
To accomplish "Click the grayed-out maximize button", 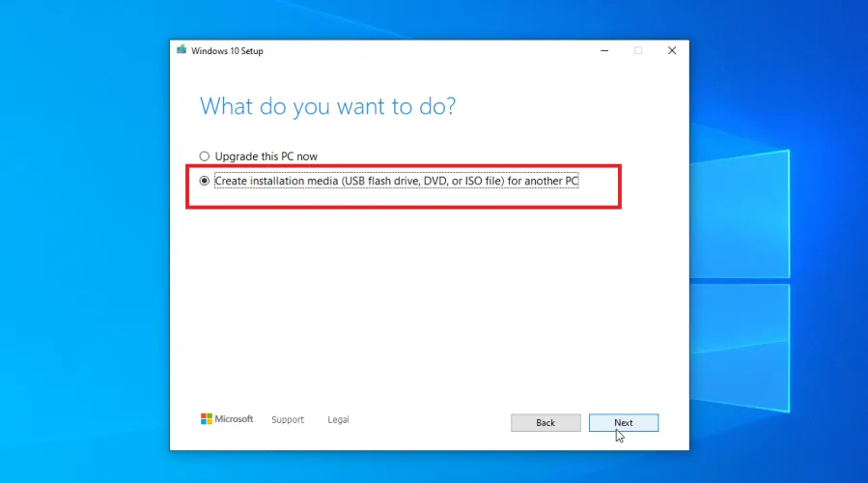I will click(637, 50).
